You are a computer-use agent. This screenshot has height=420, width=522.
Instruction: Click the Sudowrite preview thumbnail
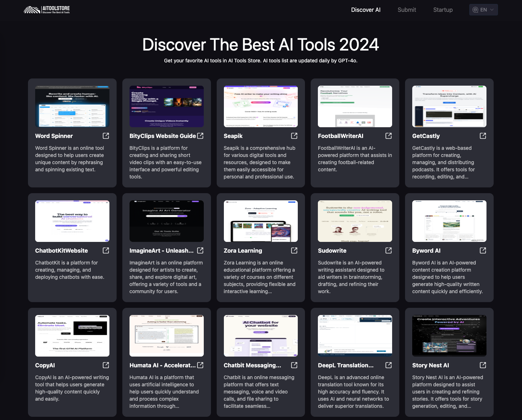tap(355, 221)
